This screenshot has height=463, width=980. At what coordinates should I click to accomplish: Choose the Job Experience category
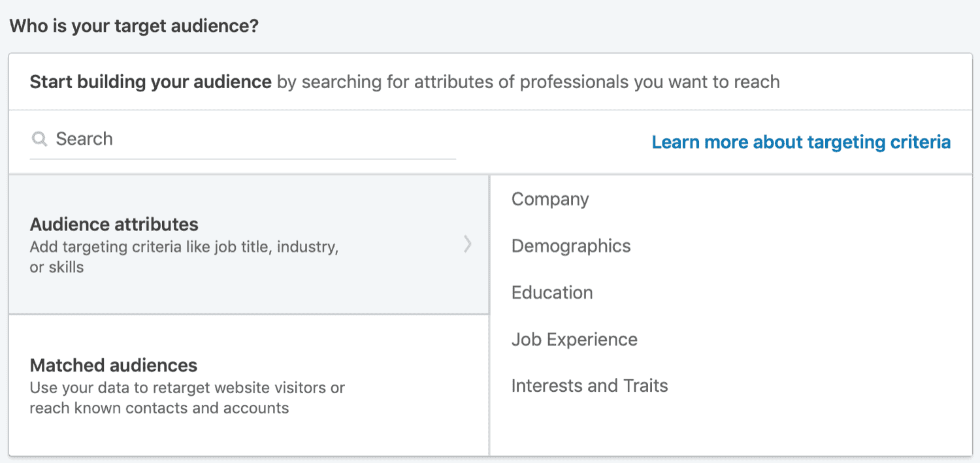pos(574,340)
